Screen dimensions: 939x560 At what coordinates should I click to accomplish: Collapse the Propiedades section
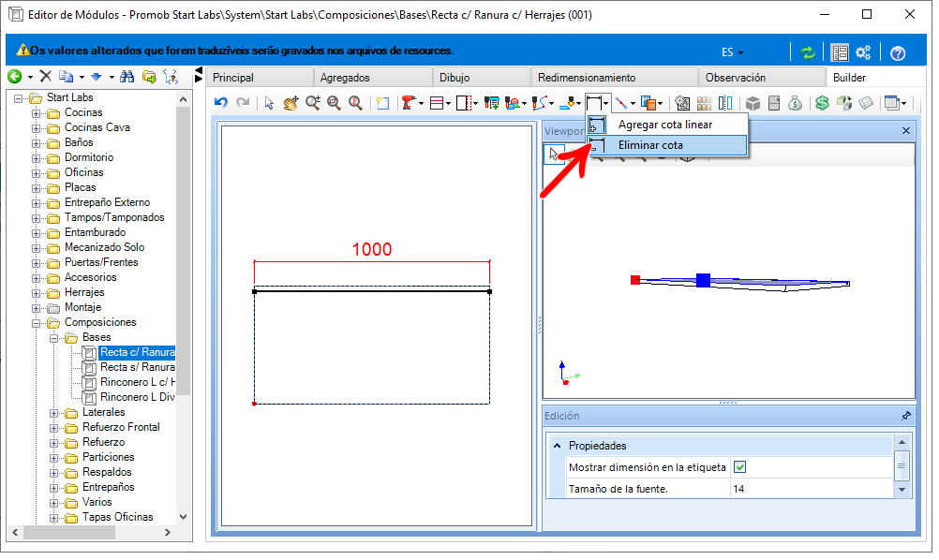pos(557,446)
